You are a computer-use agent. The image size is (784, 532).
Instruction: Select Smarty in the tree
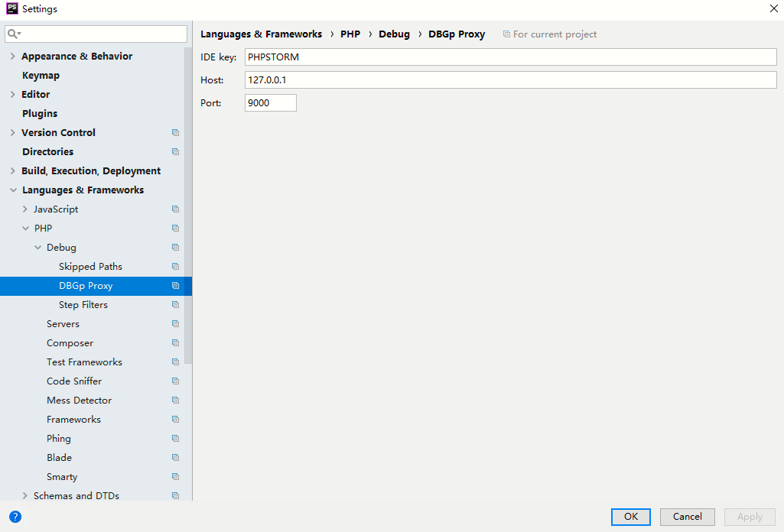click(x=62, y=477)
